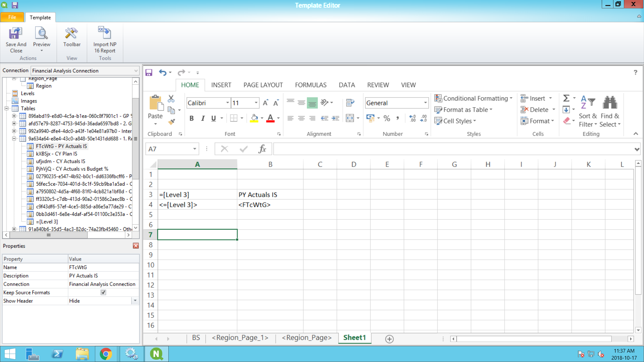Click the red font color swatch

270,118
